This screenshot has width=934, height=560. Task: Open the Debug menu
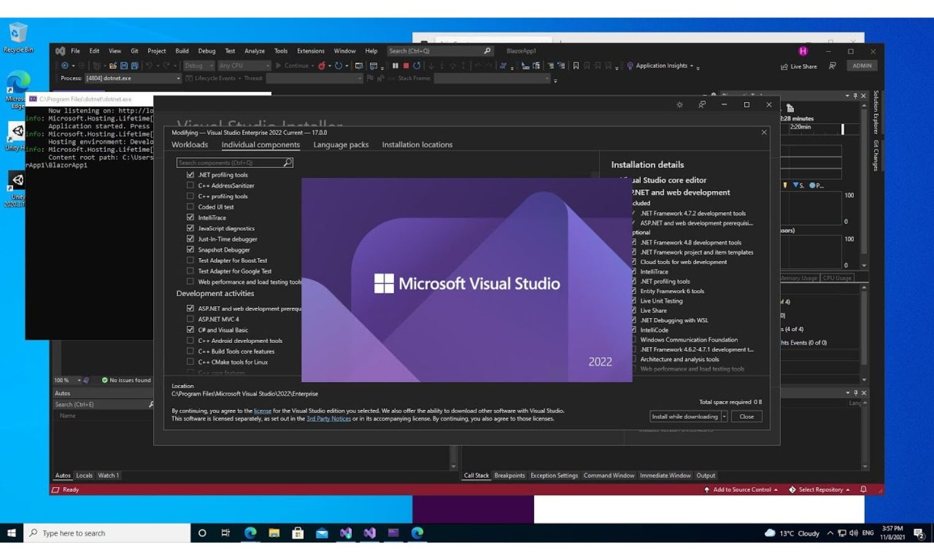[207, 51]
